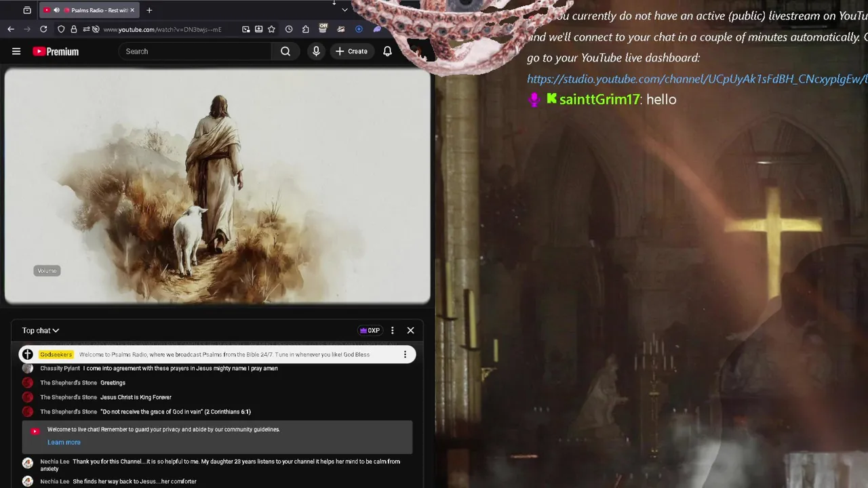Open Learn more community guidelines link
The height and width of the screenshot is (488, 868).
pos(64,442)
